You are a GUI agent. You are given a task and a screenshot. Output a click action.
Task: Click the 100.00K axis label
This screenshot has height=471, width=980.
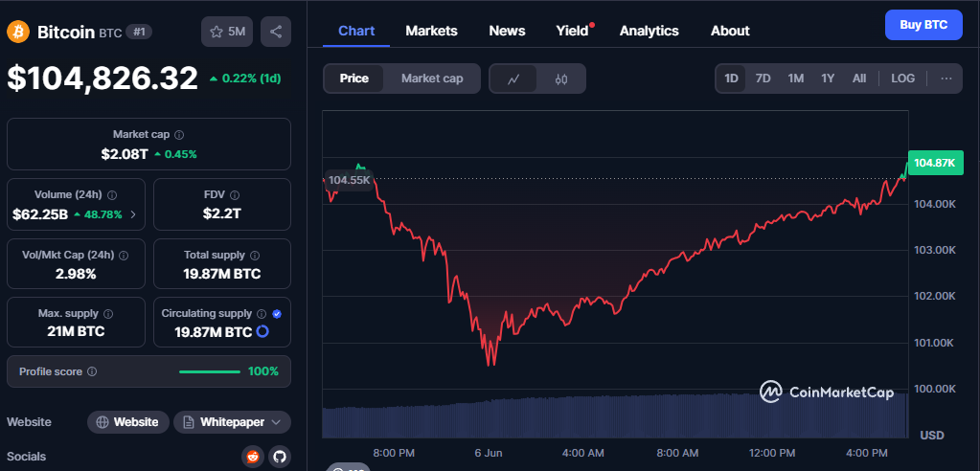(x=934, y=389)
